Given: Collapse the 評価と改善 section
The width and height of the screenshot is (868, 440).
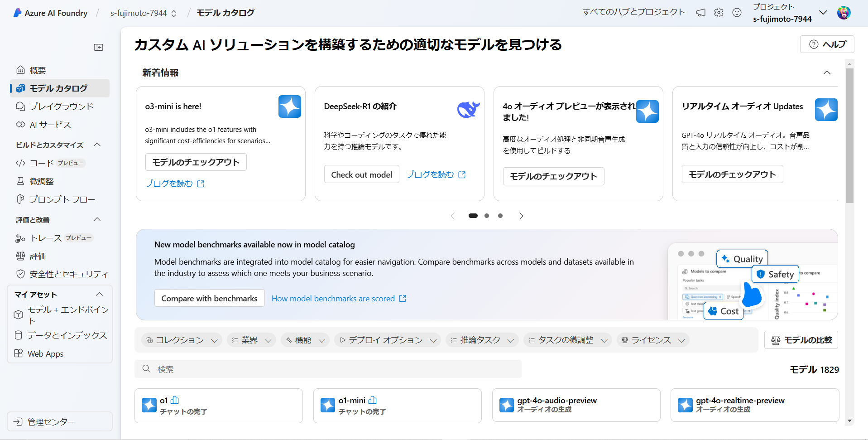Looking at the screenshot, I should tap(97, 219).
